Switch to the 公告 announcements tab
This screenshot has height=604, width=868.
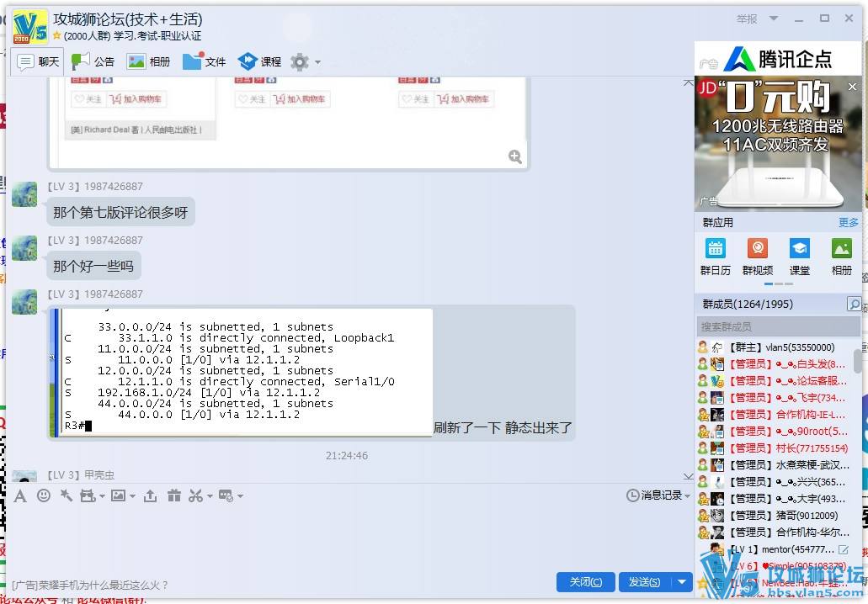[x=93, y=61]
